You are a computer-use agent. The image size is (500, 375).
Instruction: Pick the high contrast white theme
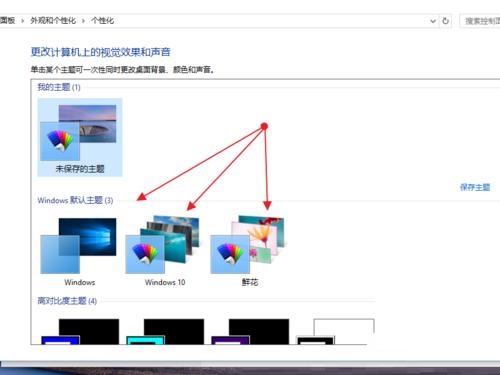point(335,331)
